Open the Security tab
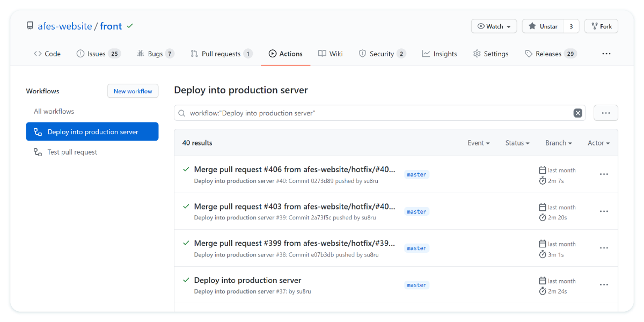The image size is (644, 322). coord(382,54)
